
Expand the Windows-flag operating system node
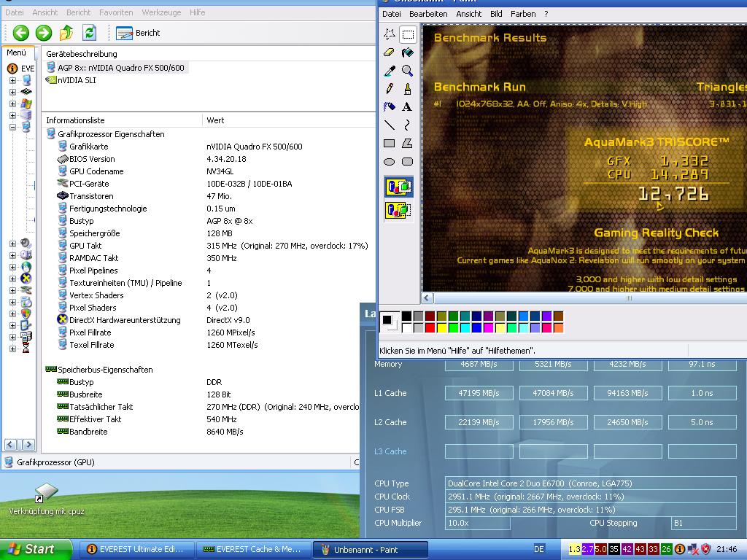[13, 104]
